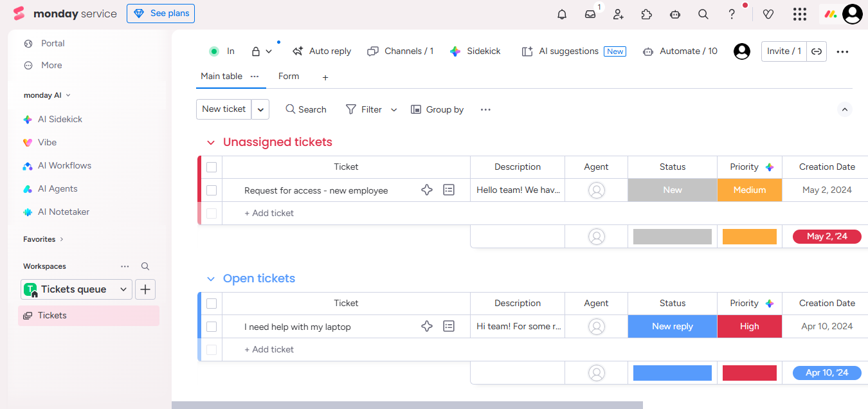Open the notifications bell

click(x=562, y=14)
